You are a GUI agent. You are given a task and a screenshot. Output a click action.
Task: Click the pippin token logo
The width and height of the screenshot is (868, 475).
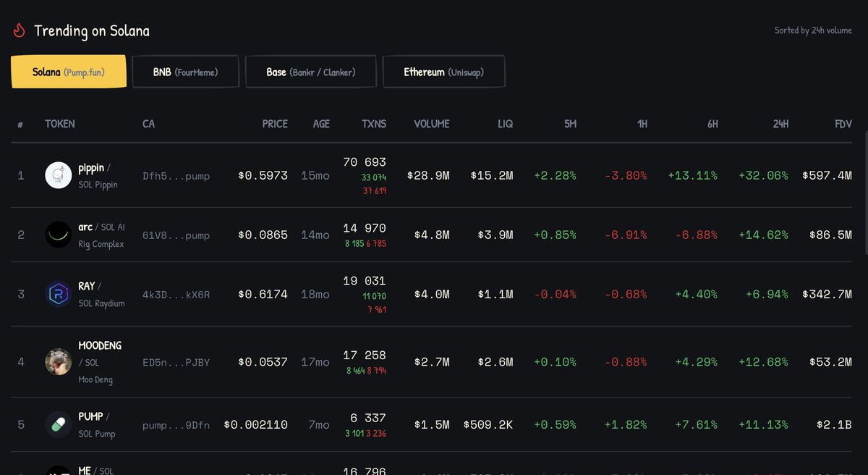(58, 175)
